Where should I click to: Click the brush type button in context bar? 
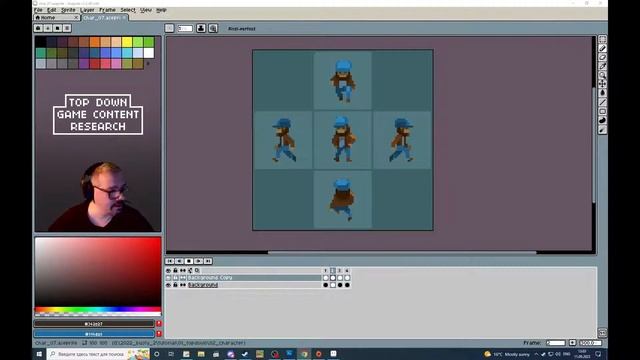[x=169, y=28]
